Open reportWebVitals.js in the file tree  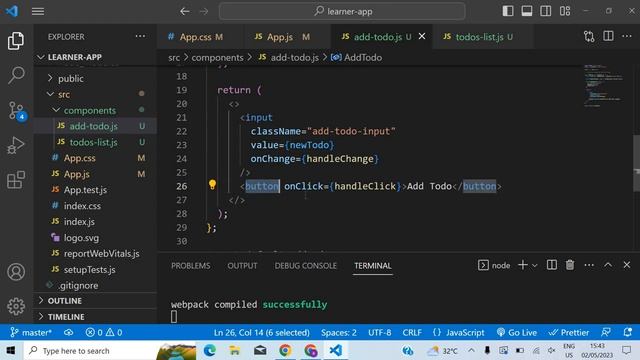pyautogui.click(x=95, y=253)
